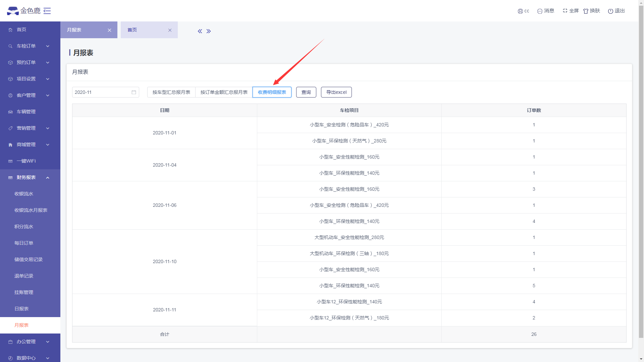Click the 订单数 column header

click(534, 110)
